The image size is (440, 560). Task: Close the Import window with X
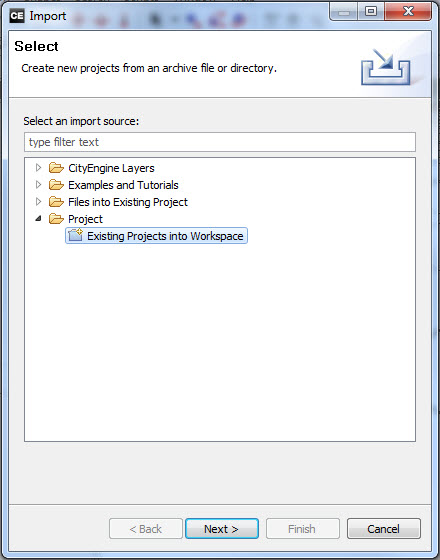[x=408, y=12]
